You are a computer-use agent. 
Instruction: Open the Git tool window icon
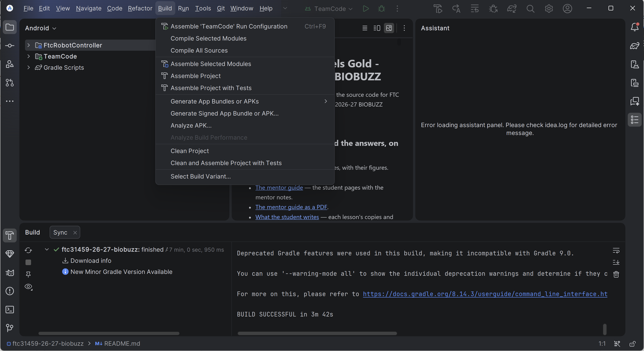point(10,328)
